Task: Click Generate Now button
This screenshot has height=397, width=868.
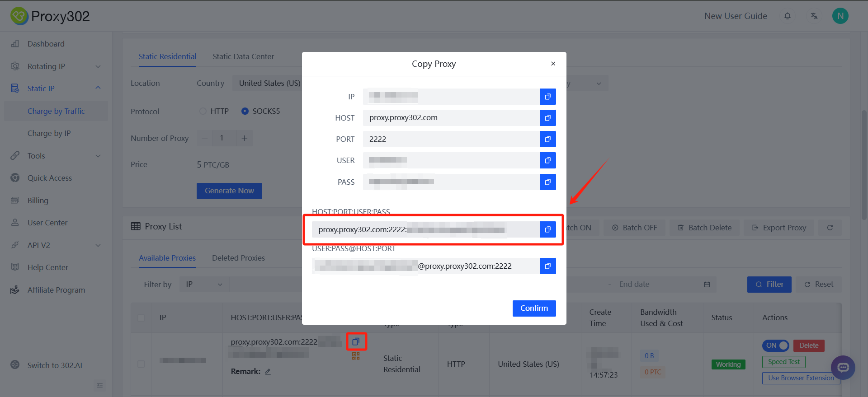Action: (229, 191)
